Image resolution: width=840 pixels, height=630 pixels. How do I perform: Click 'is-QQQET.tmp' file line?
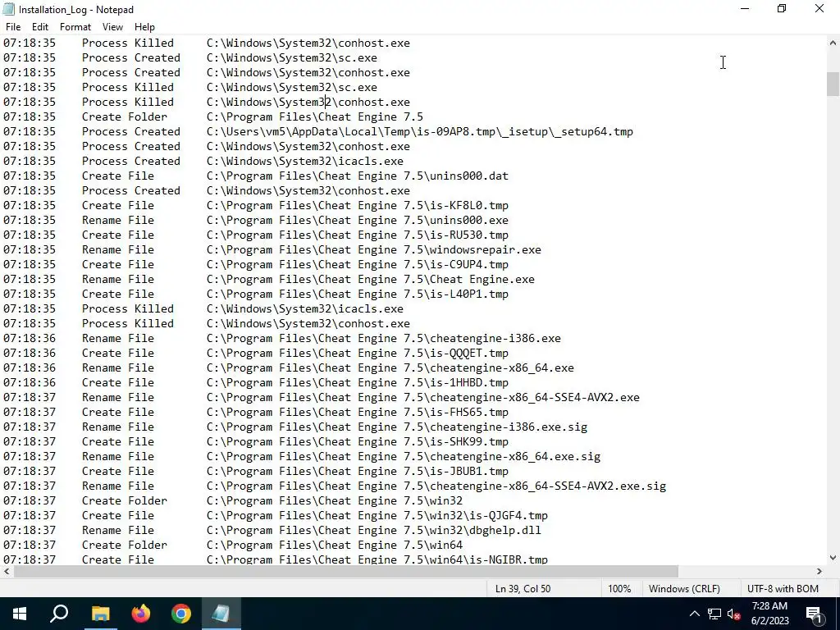coord(256,354)
